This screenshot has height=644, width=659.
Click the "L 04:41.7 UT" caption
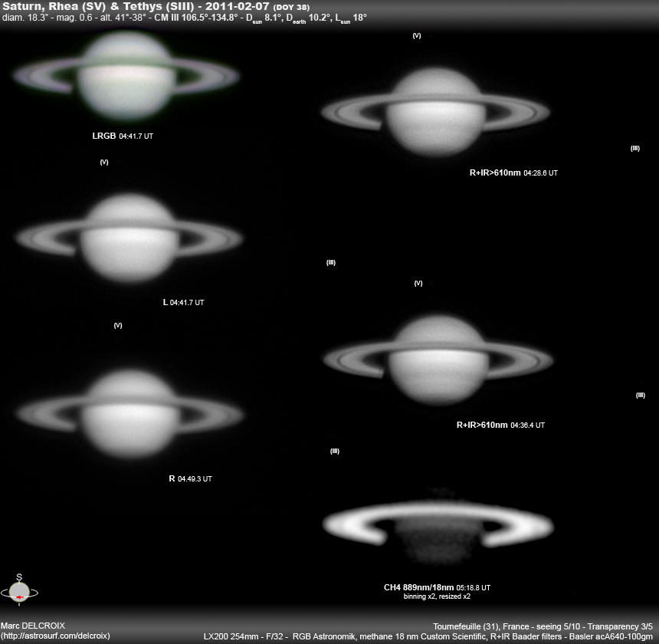183,302
